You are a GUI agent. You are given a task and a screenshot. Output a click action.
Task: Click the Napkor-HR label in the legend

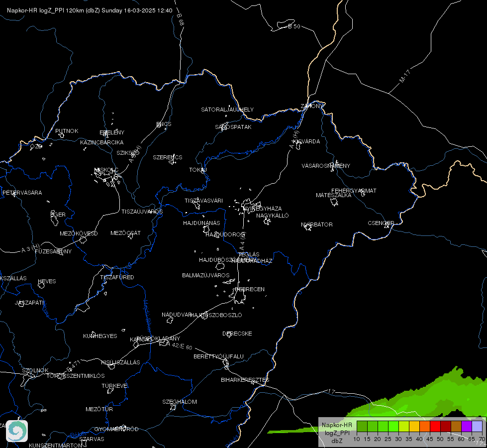(337, 425)
